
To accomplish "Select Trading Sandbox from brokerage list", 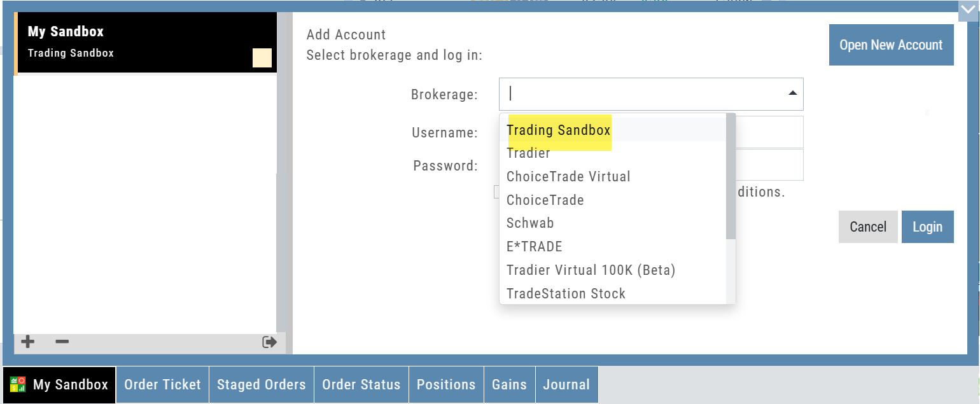I will coord(559,130).
